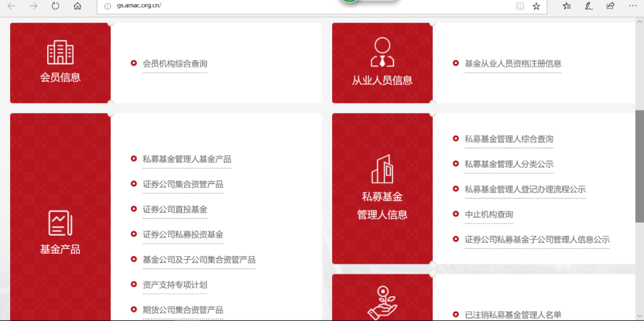
Task: Click the person icon above 从业人员信息
Action: pos(382,52)
